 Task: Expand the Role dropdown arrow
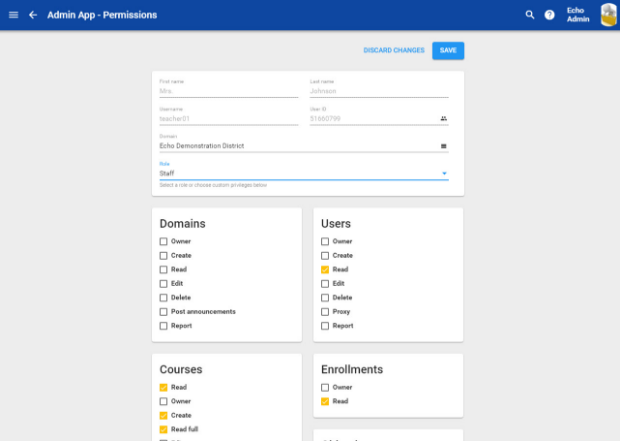(x=443, y=173)
